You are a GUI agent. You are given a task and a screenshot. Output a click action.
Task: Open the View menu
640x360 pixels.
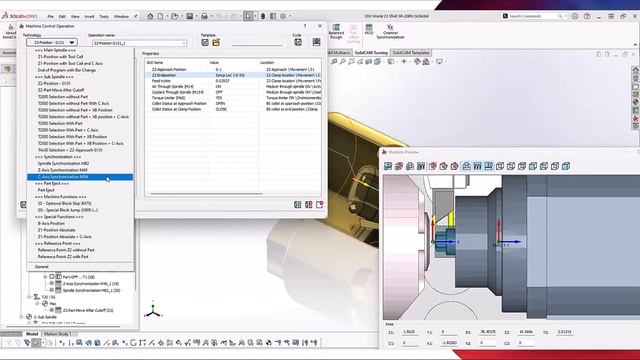point(75,16)
